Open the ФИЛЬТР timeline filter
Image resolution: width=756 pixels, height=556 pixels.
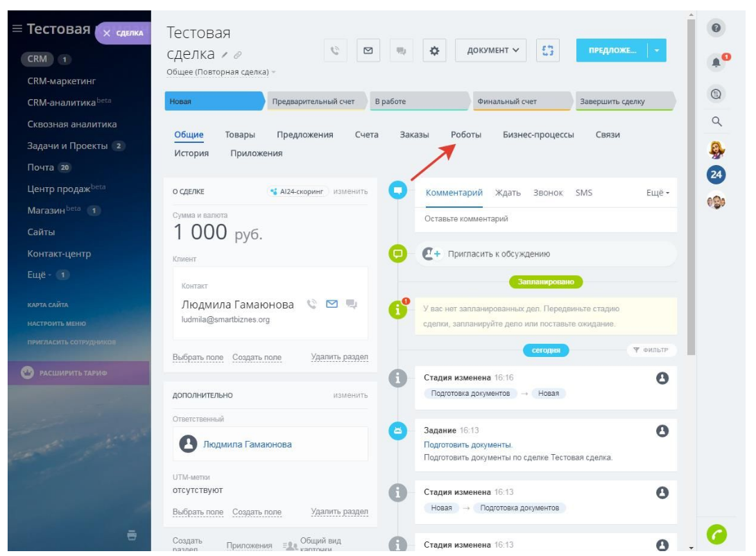[x=651, y=350]
